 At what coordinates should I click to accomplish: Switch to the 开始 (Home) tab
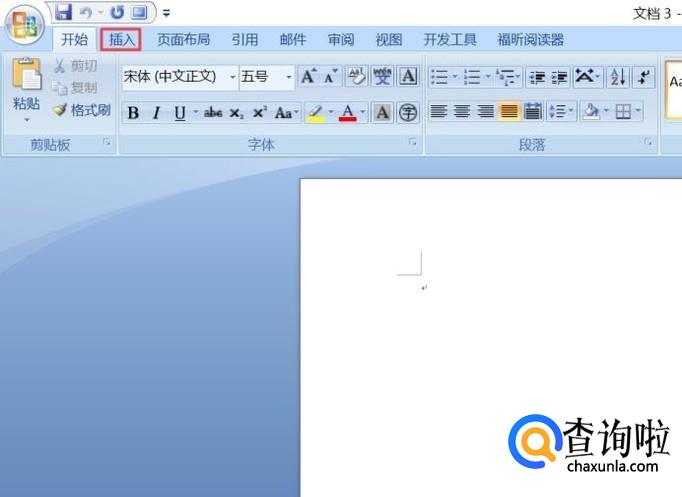74,40
